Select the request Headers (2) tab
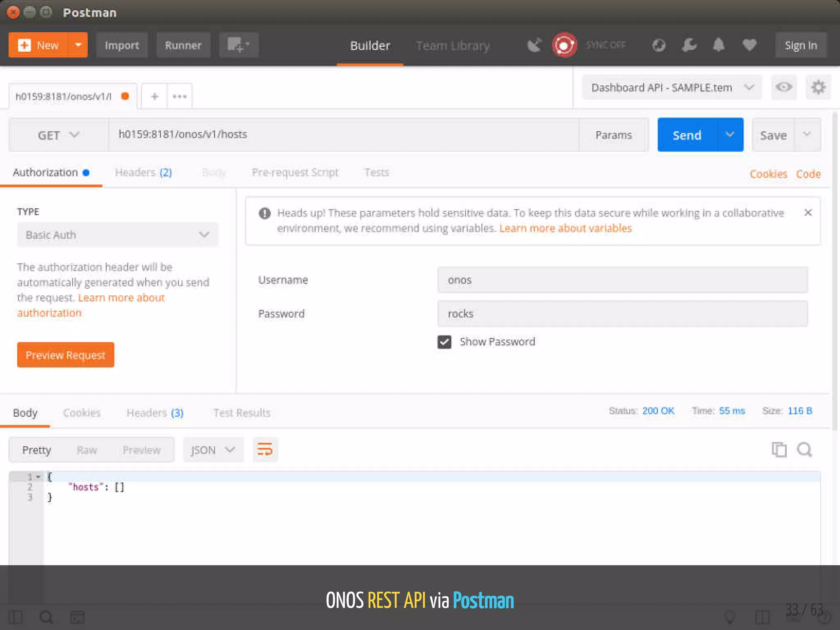840x630 pixels. [x=143, y=173]
